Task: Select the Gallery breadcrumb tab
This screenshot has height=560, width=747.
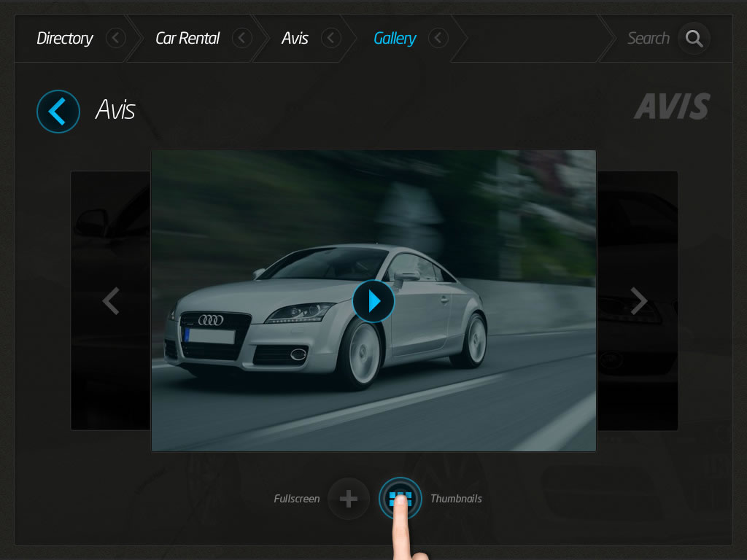Action: pyautogui.click(x=395, y=38)
